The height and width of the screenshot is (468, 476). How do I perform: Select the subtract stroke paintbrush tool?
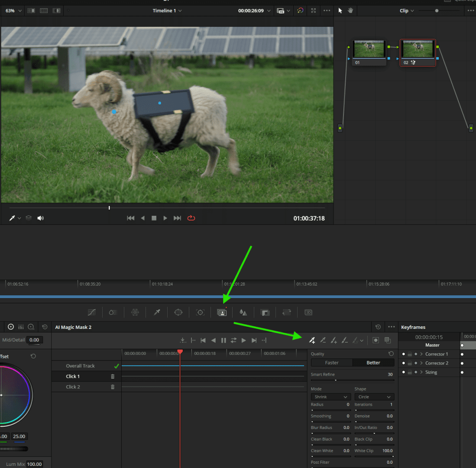coord(343,340)
